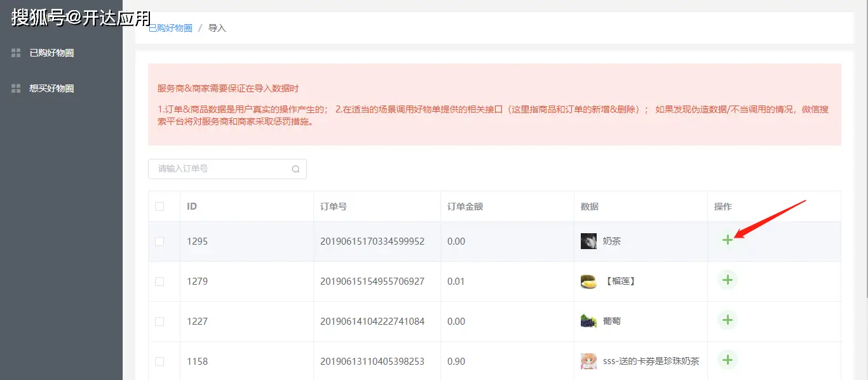Click 数据 column header

tap(590, 207)
